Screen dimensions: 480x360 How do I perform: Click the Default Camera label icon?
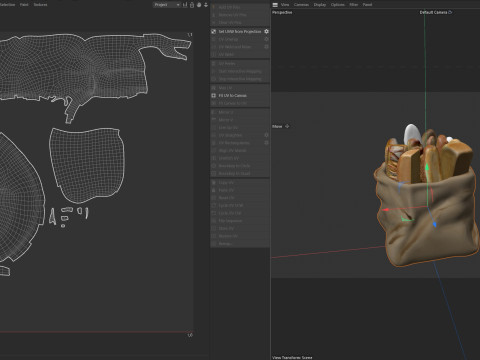[x=450, y=12]
